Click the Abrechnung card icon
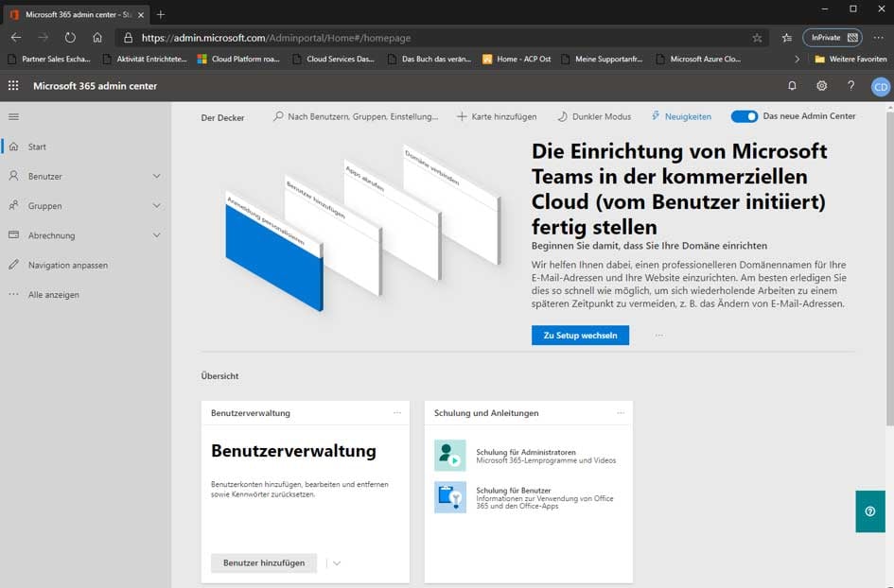The height and width of the screenshot is (588, 894). pyautogui.click(x=13, y=234)
